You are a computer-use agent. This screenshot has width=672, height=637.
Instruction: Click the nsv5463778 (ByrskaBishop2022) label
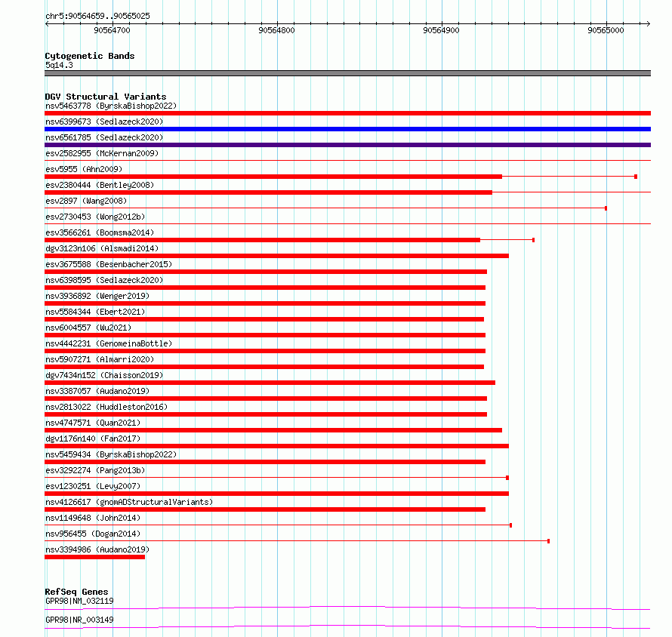point(111,106)
